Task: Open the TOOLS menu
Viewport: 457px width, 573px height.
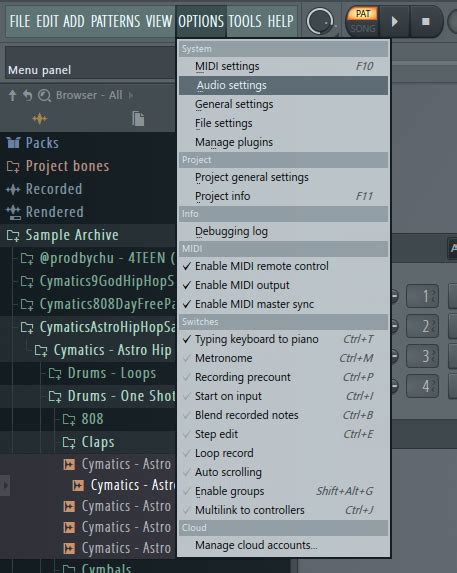Action: tap(245, 21)
